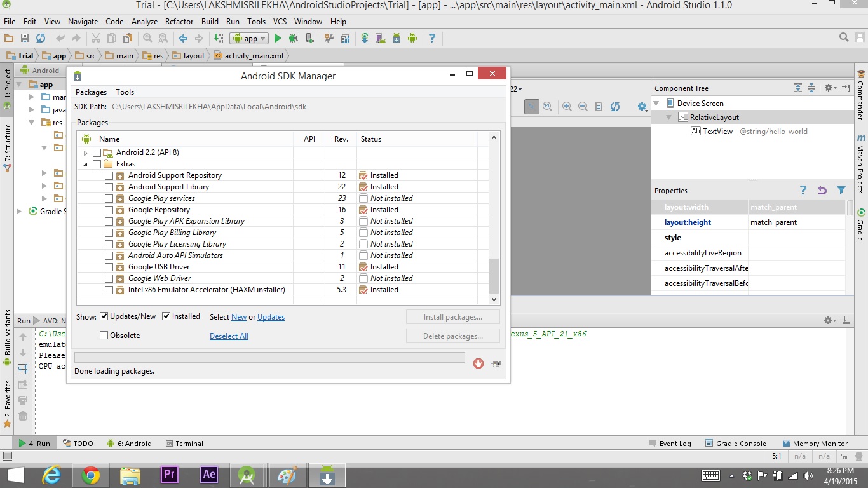
Task: Check the Google Play services checkbox
Action: [x=109, y=198]
